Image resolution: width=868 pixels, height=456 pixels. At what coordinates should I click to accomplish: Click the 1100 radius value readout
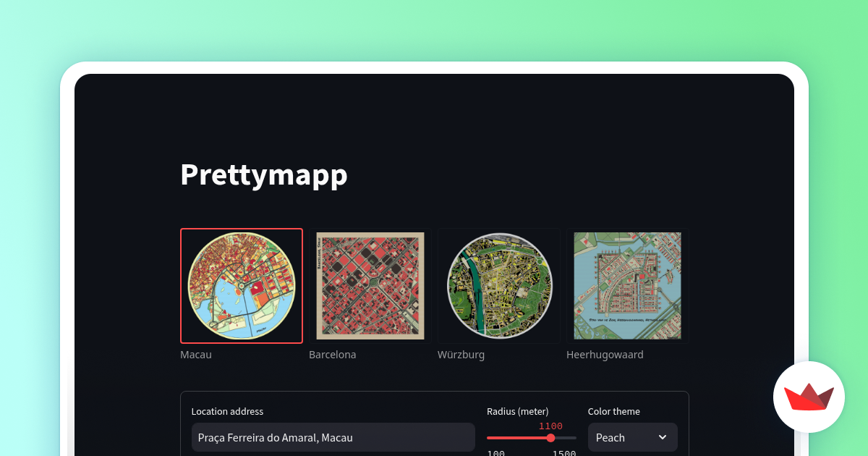[x=550, y=426]
